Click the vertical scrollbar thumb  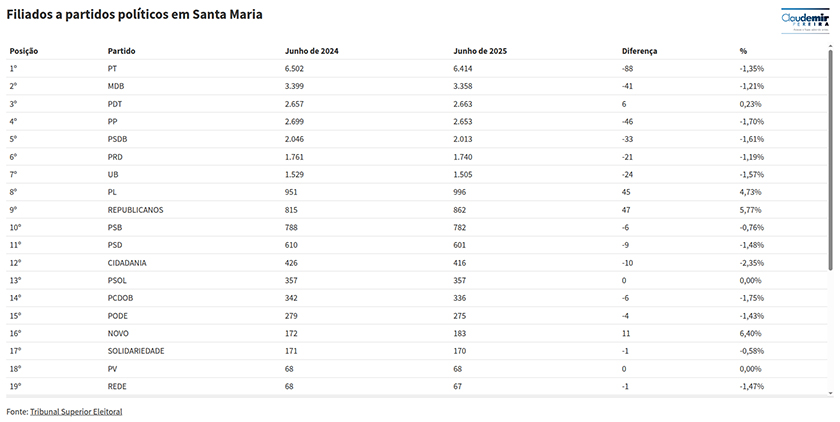pos(830,160)
